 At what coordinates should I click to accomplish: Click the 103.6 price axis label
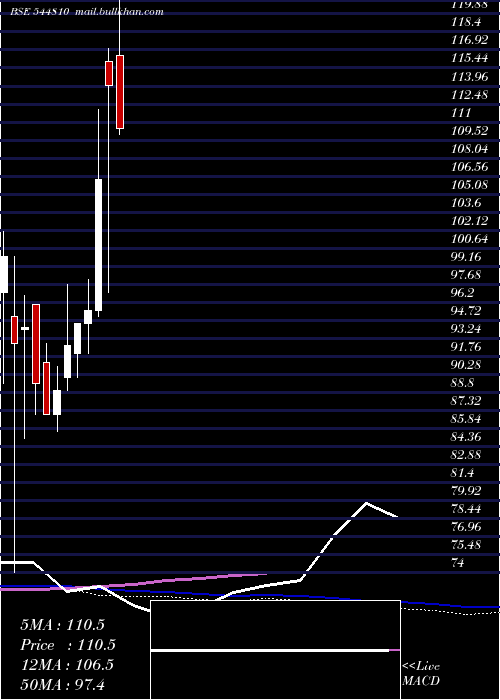pos(466,203)
